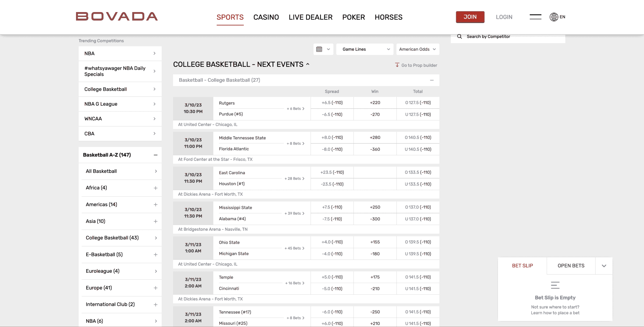Click the Join button
Viewport: 644px width, 327px height.
[470, 17]
